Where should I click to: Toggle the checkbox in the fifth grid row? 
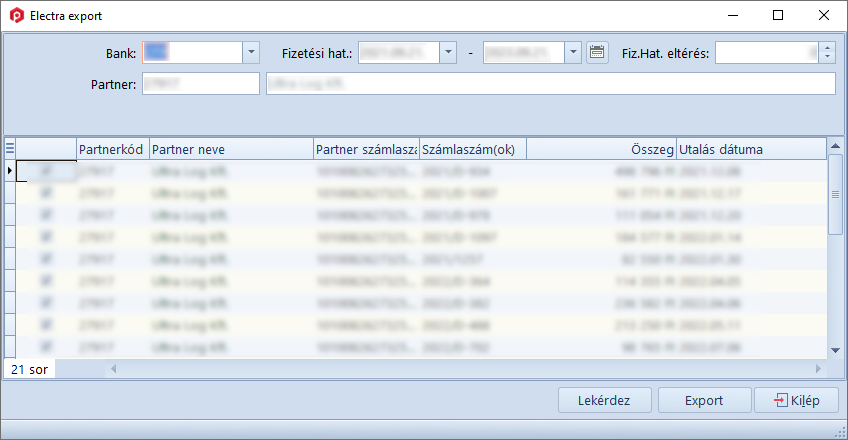pos(47,259)
